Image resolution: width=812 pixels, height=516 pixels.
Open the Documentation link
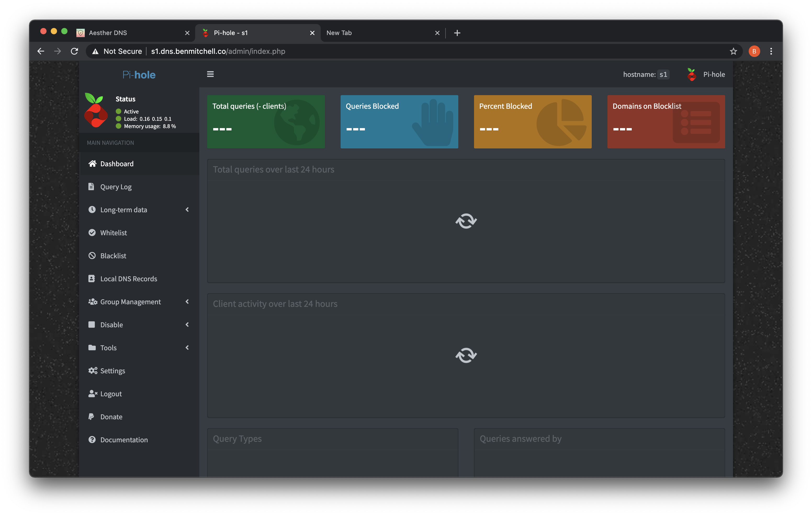139,439
